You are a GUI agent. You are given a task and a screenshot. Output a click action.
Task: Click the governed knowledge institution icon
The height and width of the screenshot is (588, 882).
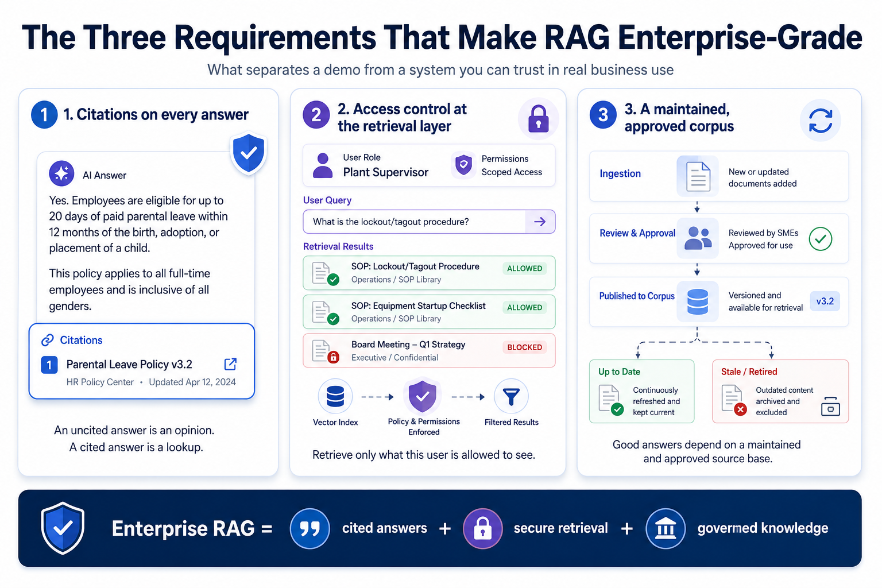pos(666,528)
